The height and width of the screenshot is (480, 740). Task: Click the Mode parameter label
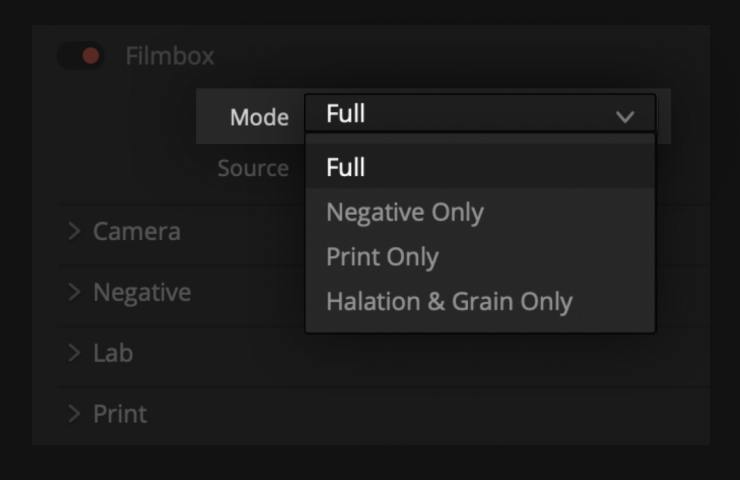tap(259, 117)
